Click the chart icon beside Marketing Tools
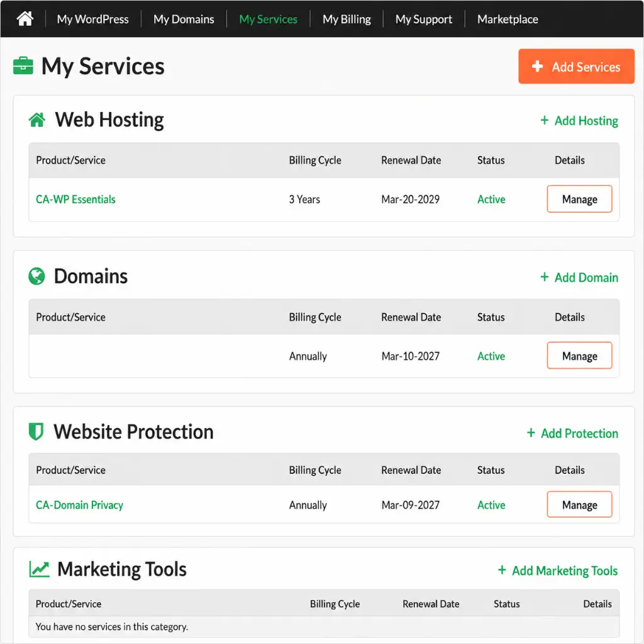 point(40,569)
